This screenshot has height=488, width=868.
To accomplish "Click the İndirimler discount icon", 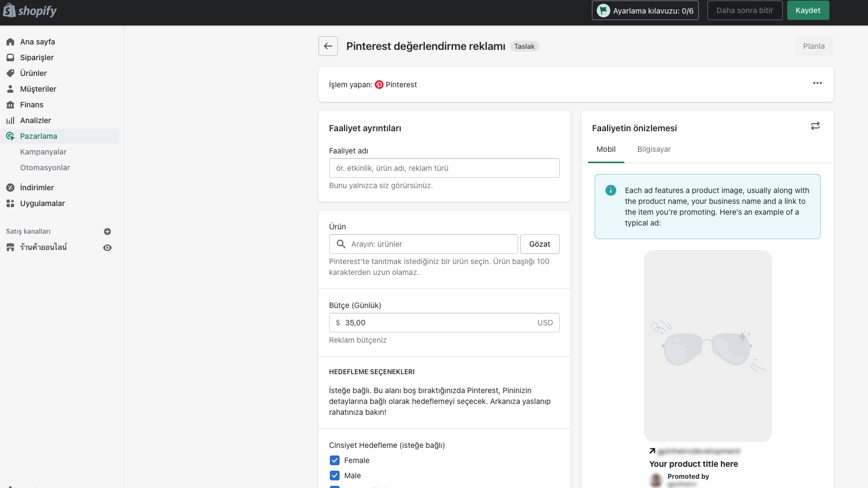I will 10,188.
